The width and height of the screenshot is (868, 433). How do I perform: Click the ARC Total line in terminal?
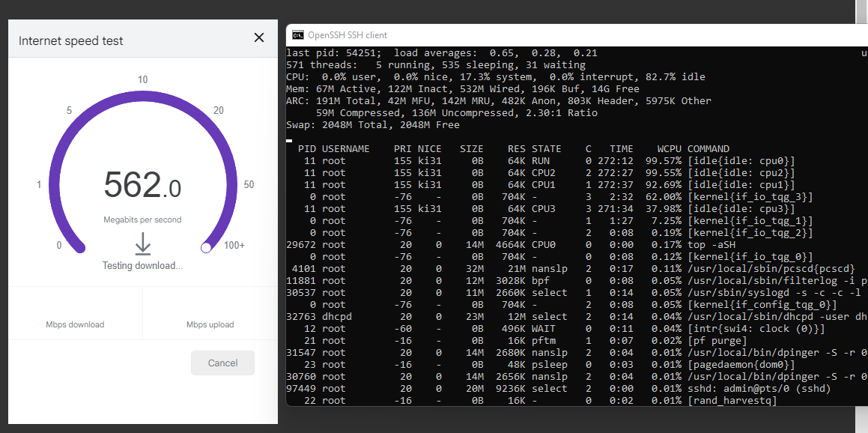[499, 101]
